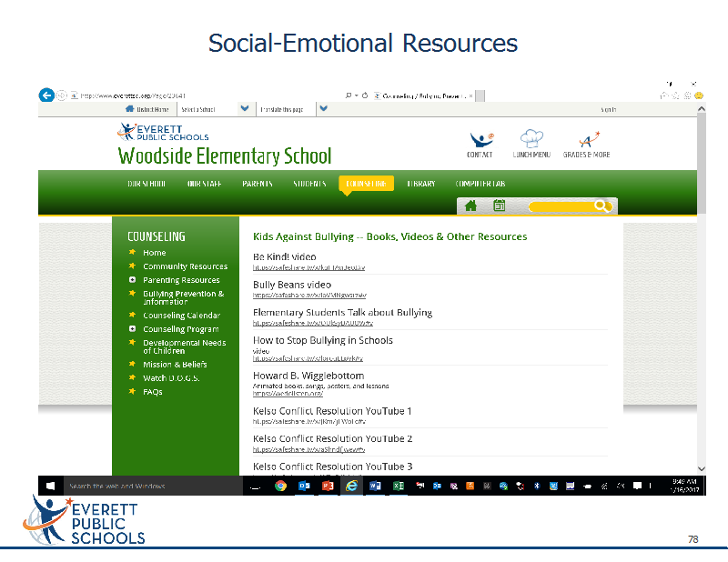Screen dimensions: 728x562
Task: Open Counseling Calendar sidebar link
Action: (181, 316)
